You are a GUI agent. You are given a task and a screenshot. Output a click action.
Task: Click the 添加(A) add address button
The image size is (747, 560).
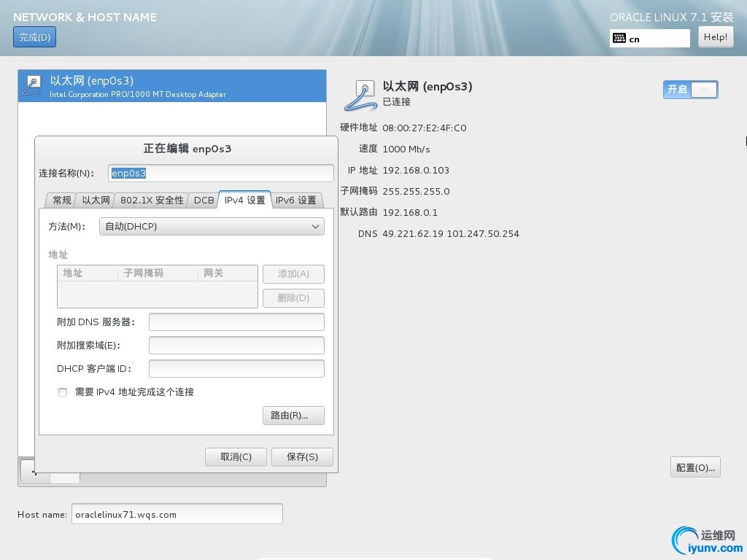click(293, 274)
